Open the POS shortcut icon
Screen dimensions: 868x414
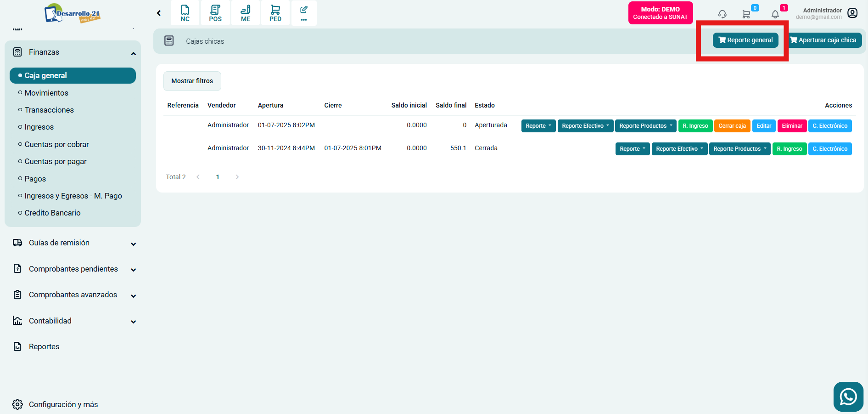(x=215, y=13)
